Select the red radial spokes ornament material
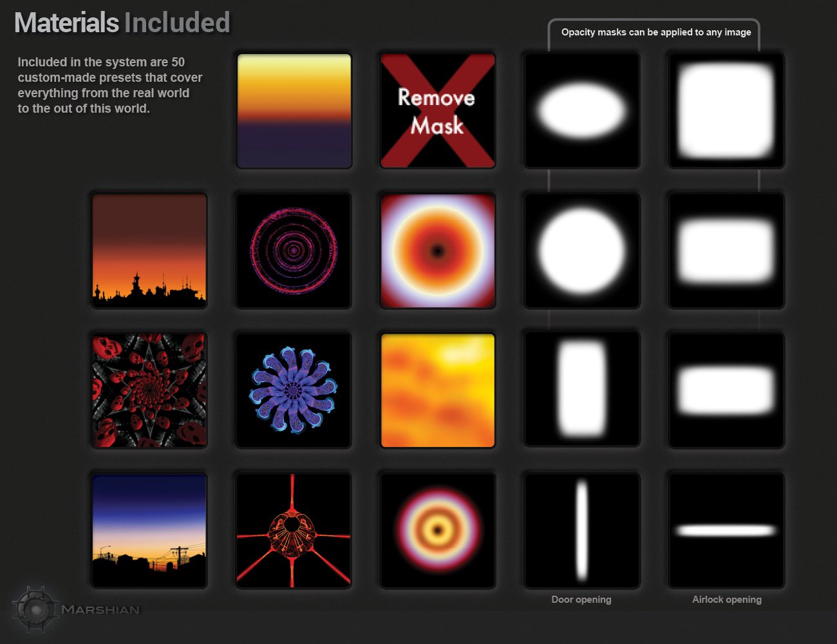 (x=294, y=531)
